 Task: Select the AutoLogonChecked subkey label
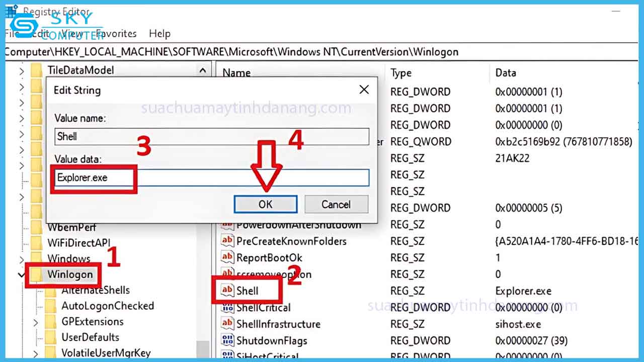[x=108, y=306]
